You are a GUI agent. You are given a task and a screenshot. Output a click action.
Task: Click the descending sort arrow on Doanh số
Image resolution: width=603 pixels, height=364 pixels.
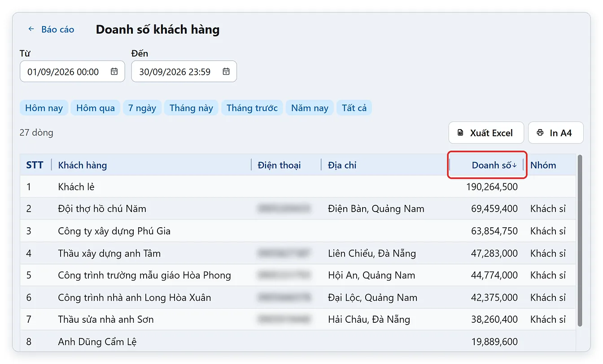pyautogui.click(x=515, y=165)
